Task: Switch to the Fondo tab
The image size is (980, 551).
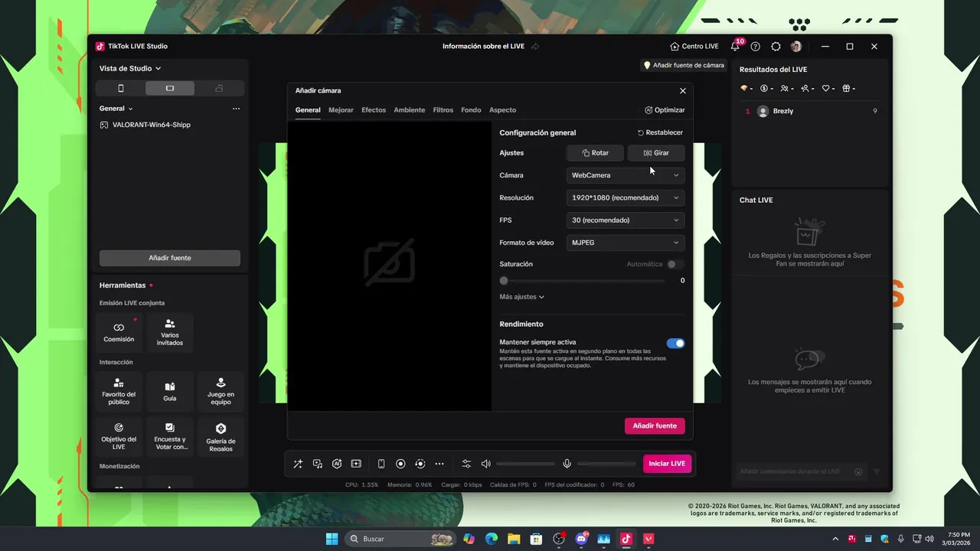Action: pos(471,110)
